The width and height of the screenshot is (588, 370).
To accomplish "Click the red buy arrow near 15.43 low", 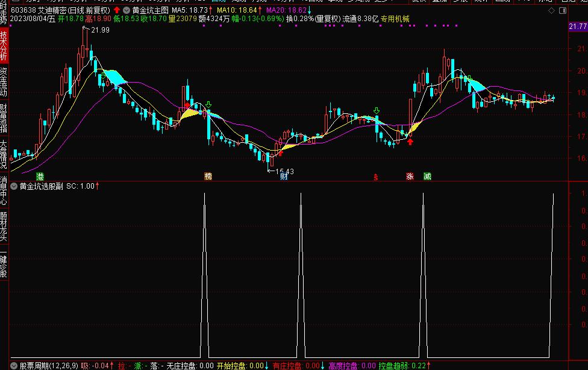I will pos(281,152).
